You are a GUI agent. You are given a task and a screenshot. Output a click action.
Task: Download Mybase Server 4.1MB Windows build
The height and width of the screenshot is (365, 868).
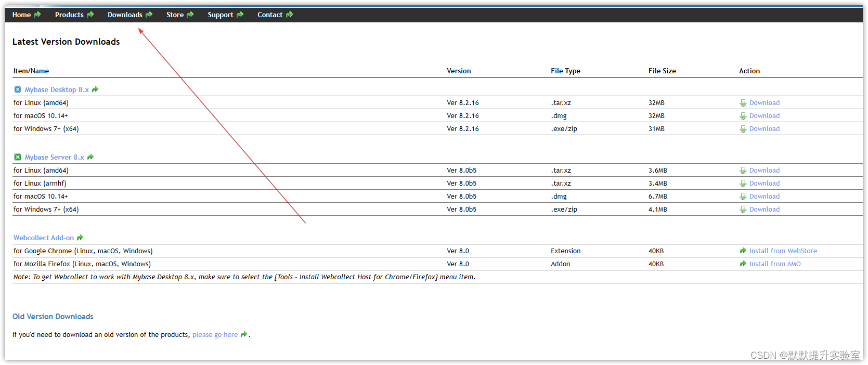point(765,209)
